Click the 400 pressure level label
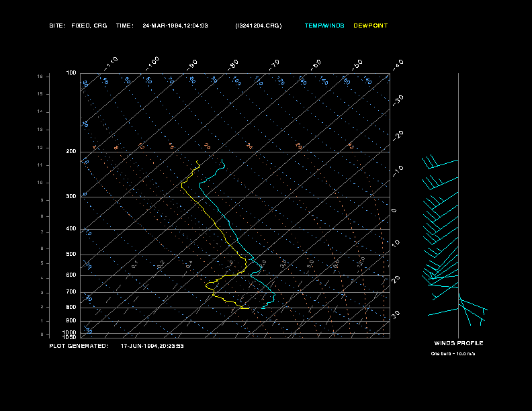 coord(71,228)
